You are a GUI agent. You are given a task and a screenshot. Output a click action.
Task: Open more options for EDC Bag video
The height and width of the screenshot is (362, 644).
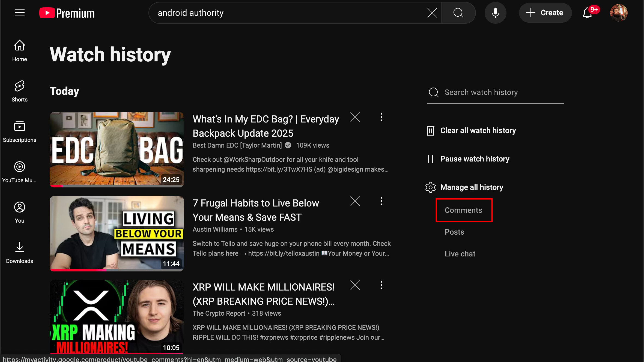[381, 117]
